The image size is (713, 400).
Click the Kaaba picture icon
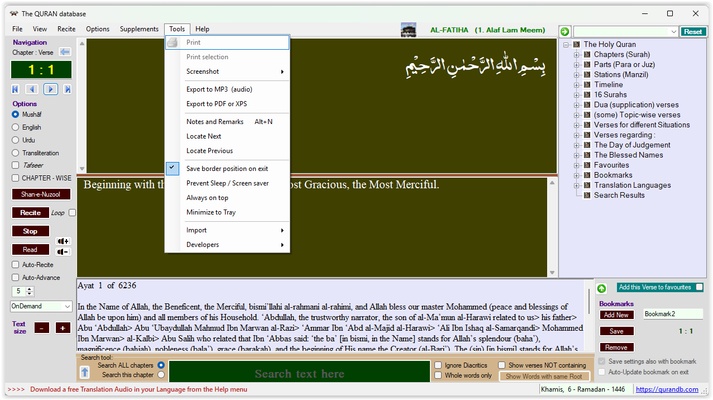[x=408, y=30]
